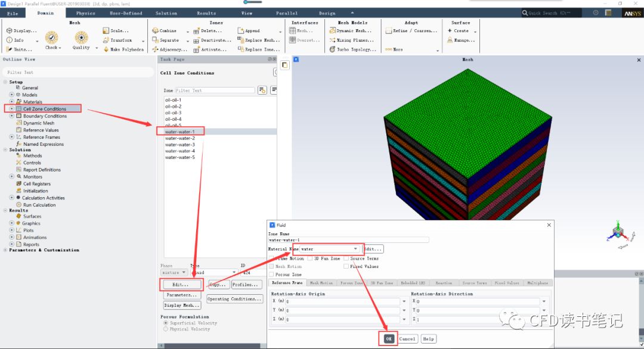This screenshot has width=644, height=349.
Task: Enable the Fixed Values checkbox
Action: [346, 267]
